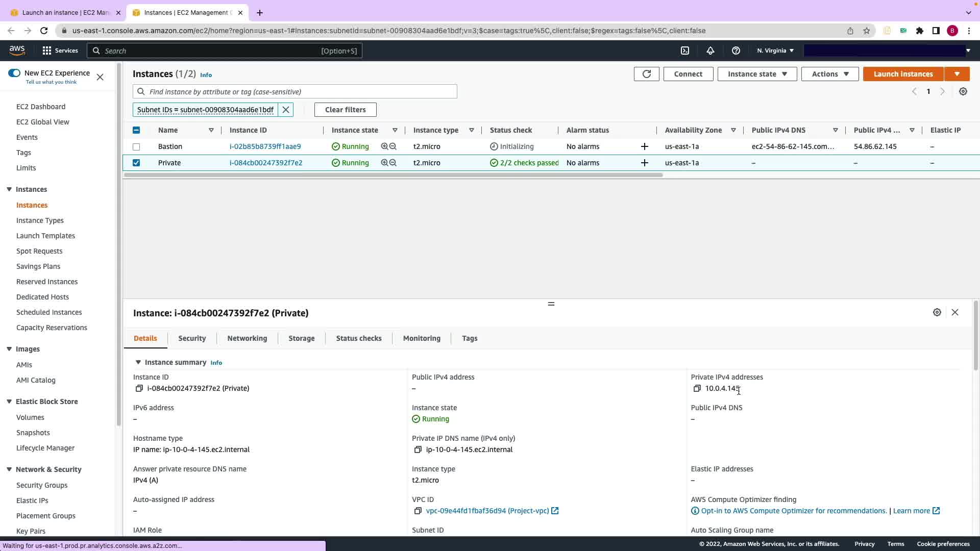Open the Services grid menu
Screen dimensions: 980x551
click(x=47, y=51)
